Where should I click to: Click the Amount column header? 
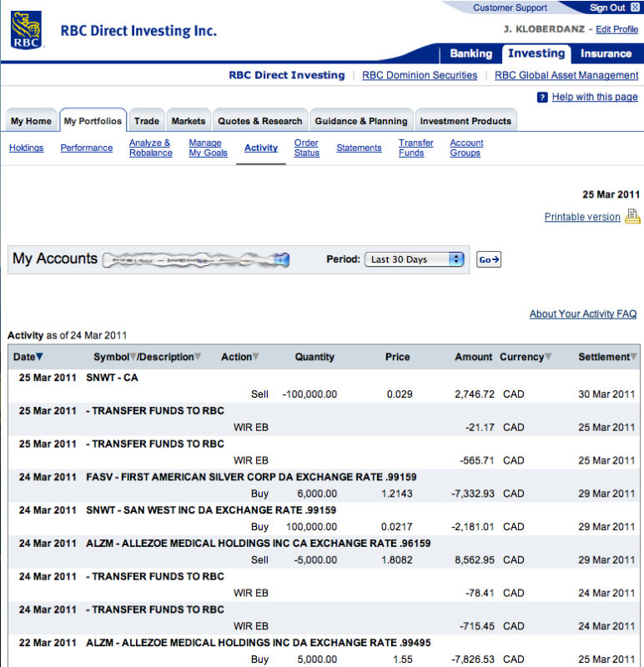pyautogui.click(x=473, y=357)
